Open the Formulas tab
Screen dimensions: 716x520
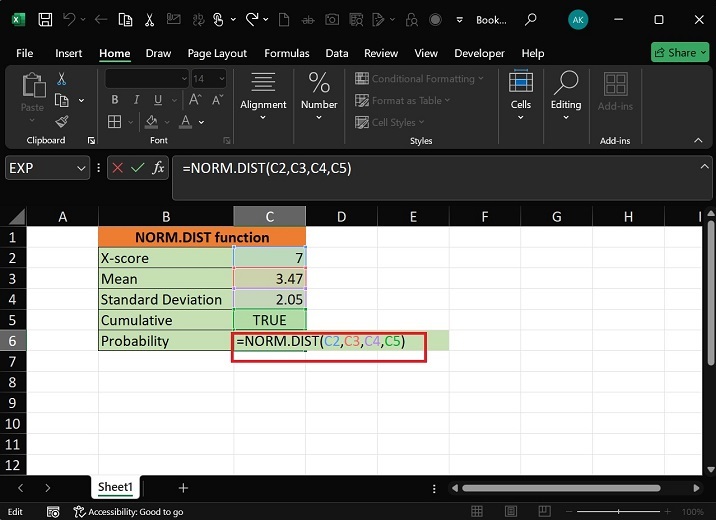pos(287,53)
